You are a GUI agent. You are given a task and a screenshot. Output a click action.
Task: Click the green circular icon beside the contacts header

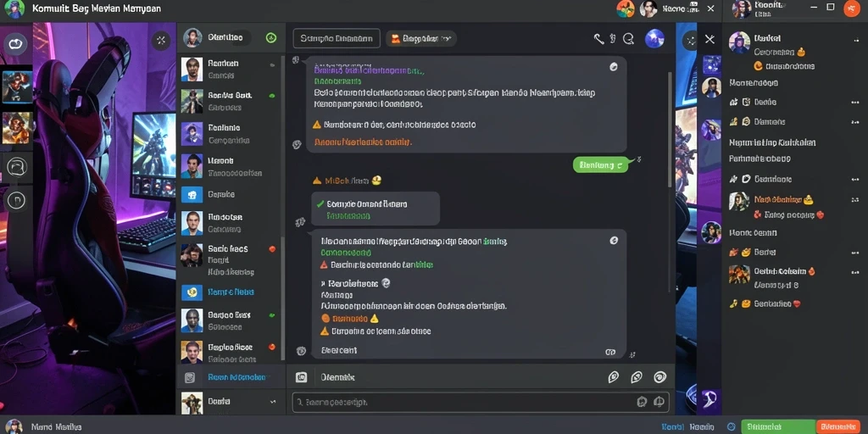tap(270, 37)
